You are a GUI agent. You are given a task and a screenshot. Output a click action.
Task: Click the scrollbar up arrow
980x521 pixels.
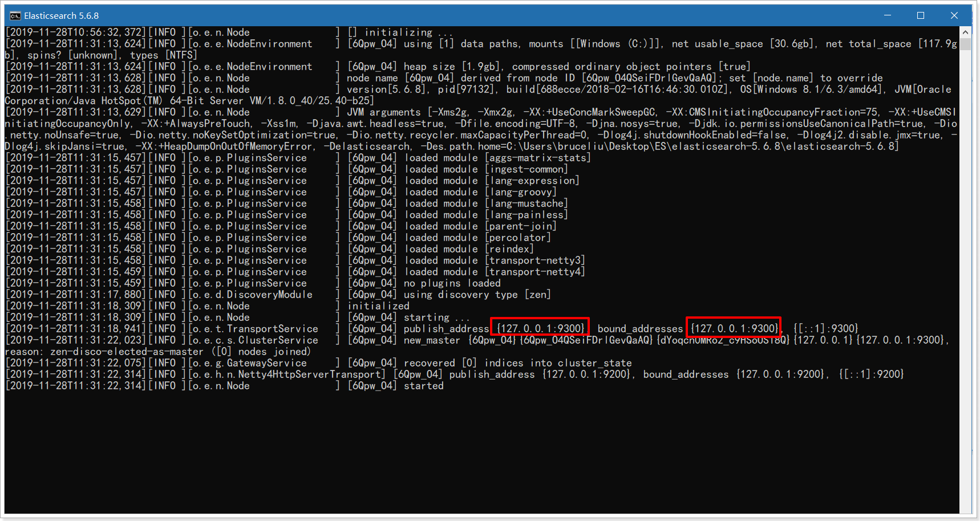[x=965, y=32]
